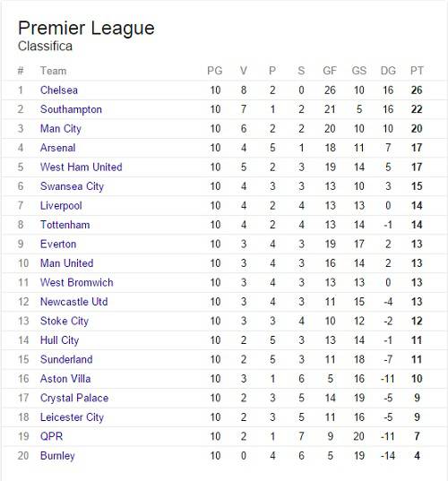
Task: Open the Everton team link
Action: point(58,245)
